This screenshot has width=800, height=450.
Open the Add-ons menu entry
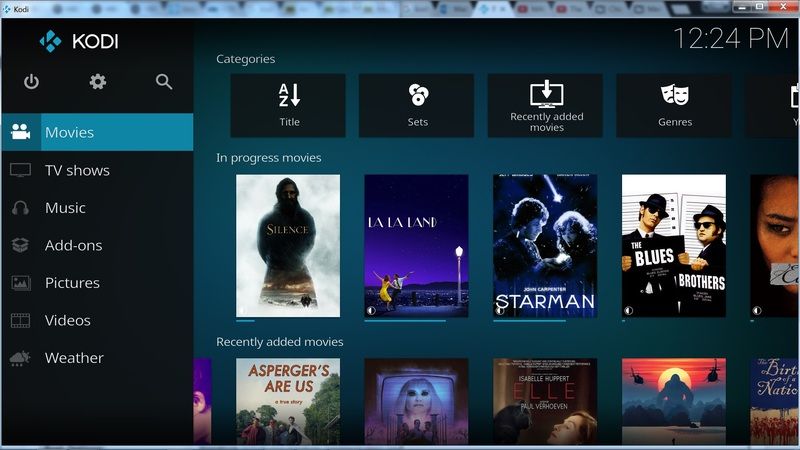97,245
